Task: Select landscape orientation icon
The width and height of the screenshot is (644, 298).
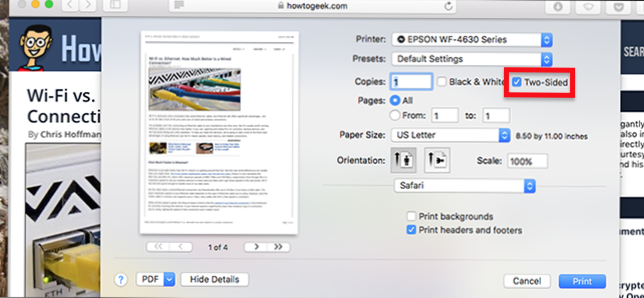Action: click(x=437, y=160)
